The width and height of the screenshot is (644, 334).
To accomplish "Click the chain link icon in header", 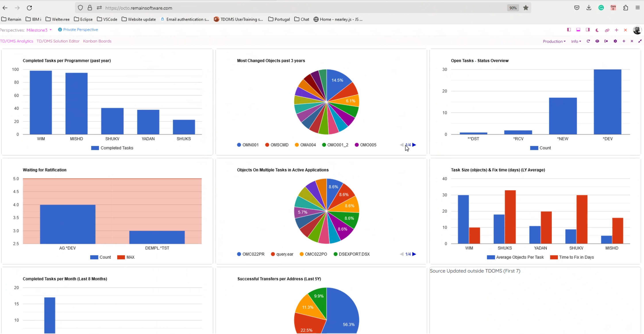I will (x=607, y=30).
